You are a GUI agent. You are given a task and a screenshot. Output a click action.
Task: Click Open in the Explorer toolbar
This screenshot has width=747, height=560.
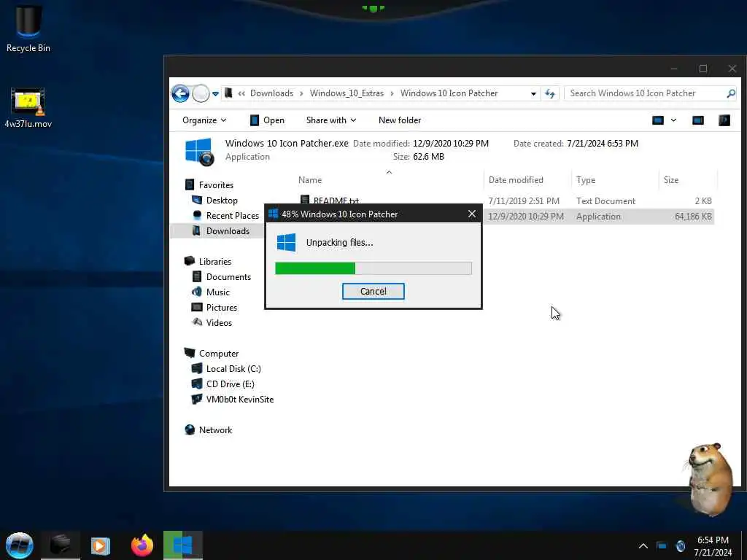point(267,120)
